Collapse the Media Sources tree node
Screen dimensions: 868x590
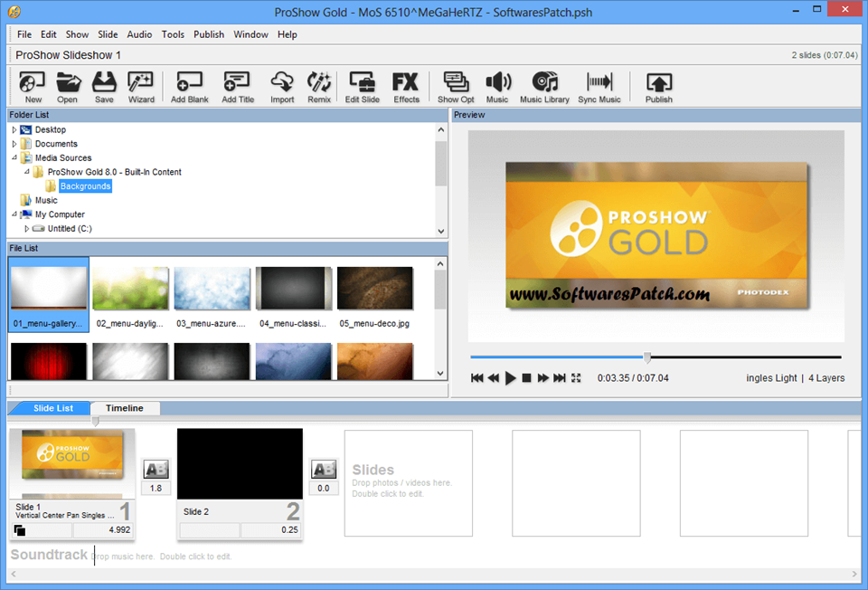[x=14, y=157]
